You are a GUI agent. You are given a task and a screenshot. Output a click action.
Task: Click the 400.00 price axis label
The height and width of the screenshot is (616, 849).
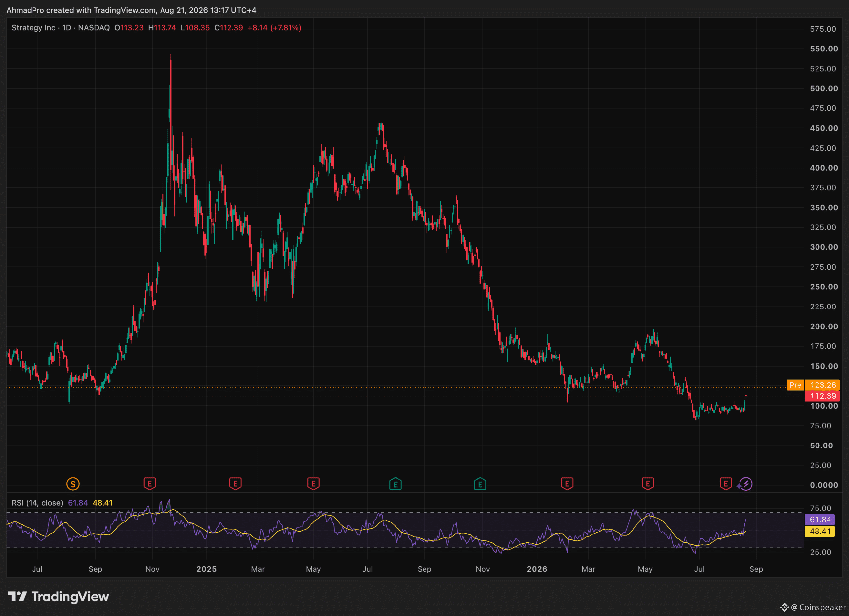[824, 168]
